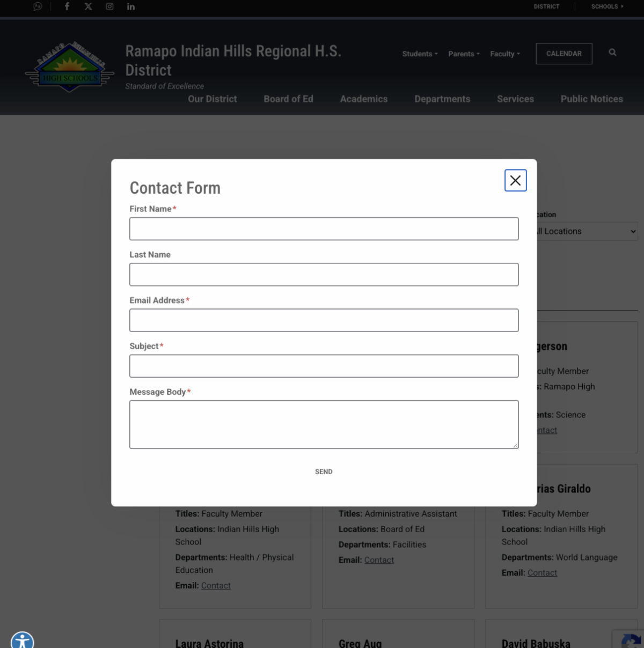Open the X (Twitter) social icon
Image resolution: width=644 pixels, height=648 pixels.
pyautogui.click(x=88, y=6)
